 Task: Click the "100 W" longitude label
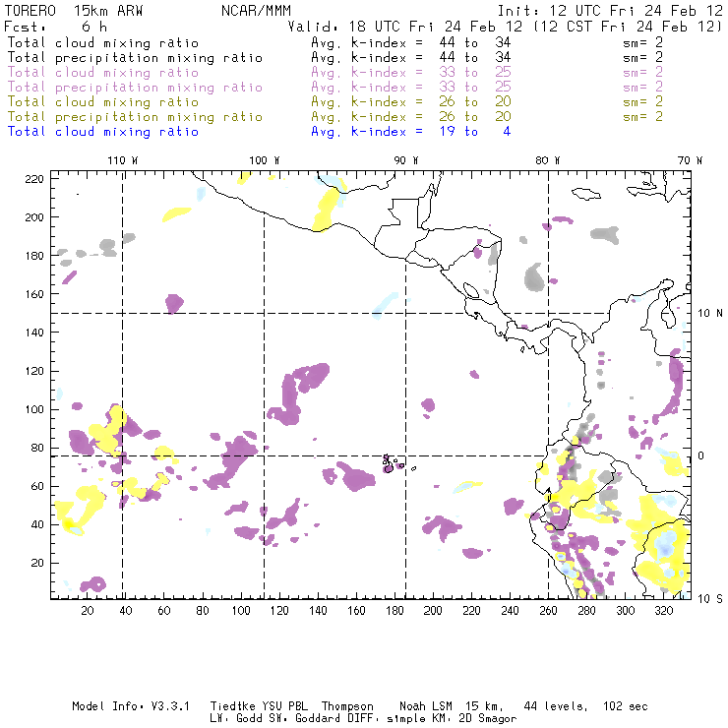tap(265, 160)
